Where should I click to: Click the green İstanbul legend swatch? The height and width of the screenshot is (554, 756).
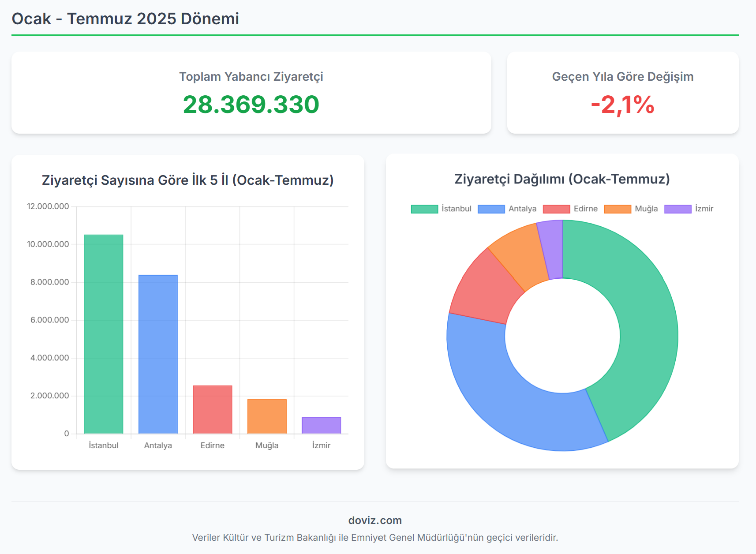[424, 209]
